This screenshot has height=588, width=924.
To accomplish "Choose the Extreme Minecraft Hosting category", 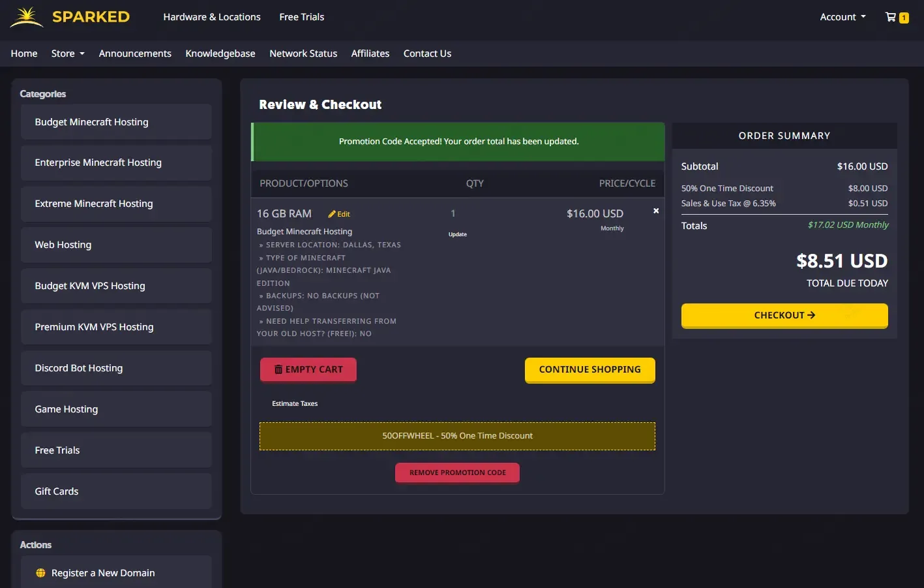I will click(x=116, y=204).
